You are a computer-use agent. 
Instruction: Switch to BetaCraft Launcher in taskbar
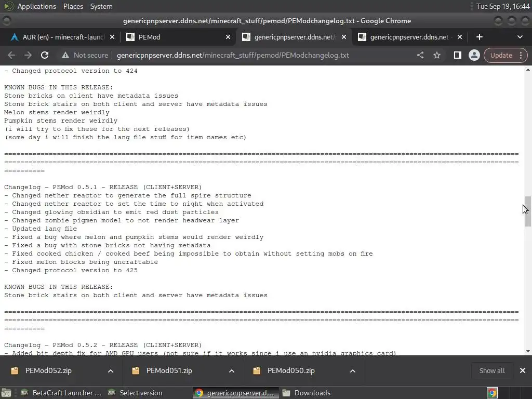(61, 393)
